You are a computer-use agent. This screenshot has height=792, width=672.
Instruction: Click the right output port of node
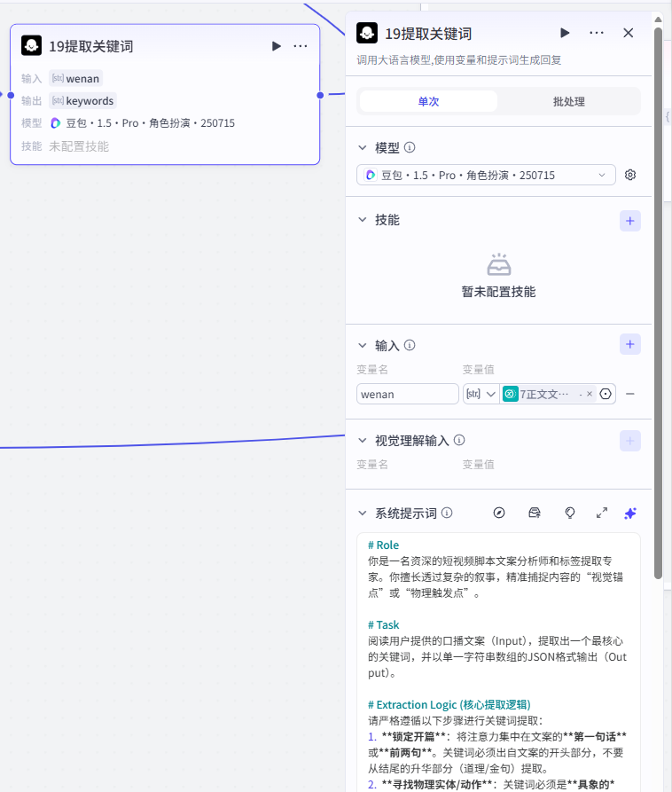click(x=320, y=95)
